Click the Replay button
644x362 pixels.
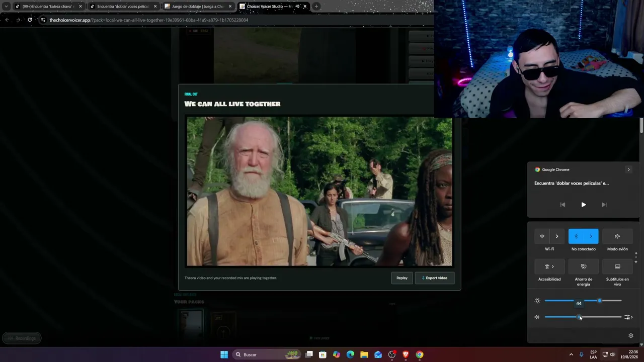[x=402, y=278]
